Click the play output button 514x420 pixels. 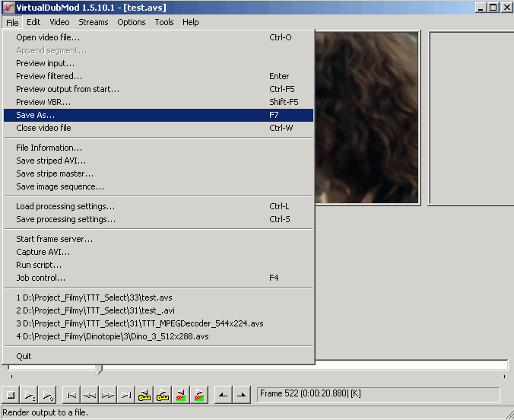coord(48,395)
